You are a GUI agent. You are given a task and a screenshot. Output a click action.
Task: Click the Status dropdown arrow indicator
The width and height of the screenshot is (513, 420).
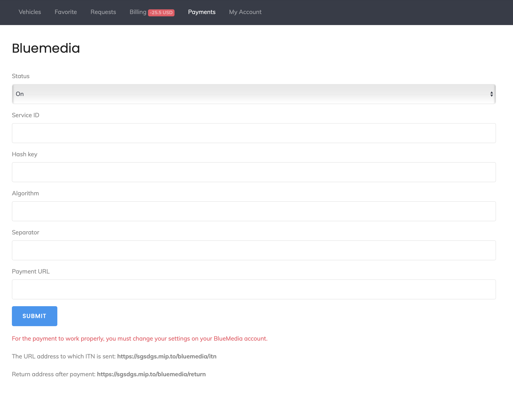492,94
